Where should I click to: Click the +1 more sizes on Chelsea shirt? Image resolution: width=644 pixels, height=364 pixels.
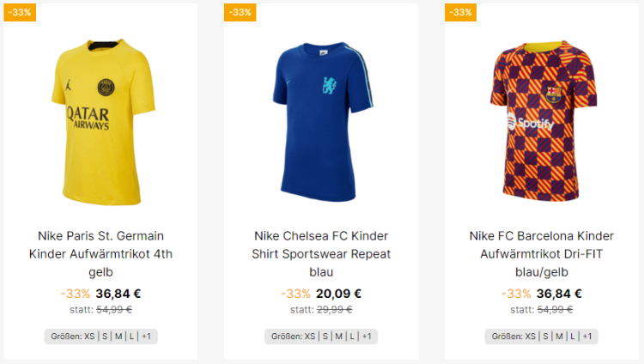pyautogui.click(x=367, y=337)
